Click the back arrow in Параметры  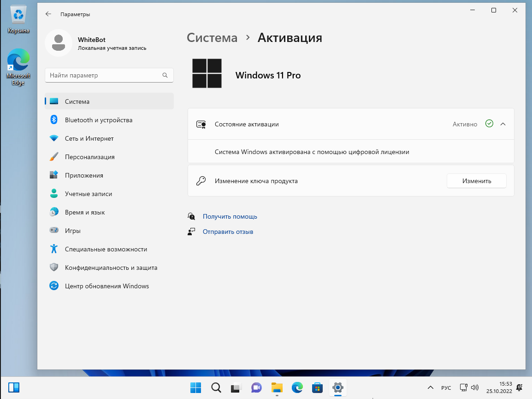[x=48, y=14]
